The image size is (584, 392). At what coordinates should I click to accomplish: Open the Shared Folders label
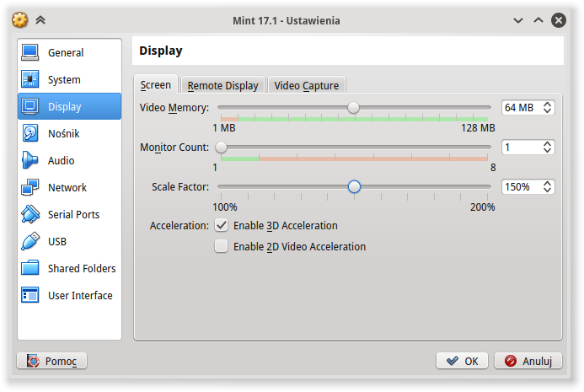pos(82,269)
